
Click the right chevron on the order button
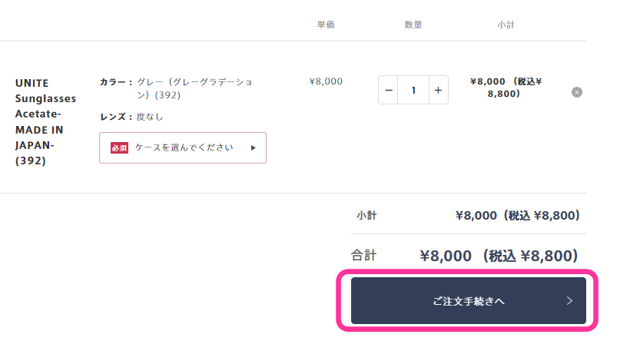(x=569, y=301)
